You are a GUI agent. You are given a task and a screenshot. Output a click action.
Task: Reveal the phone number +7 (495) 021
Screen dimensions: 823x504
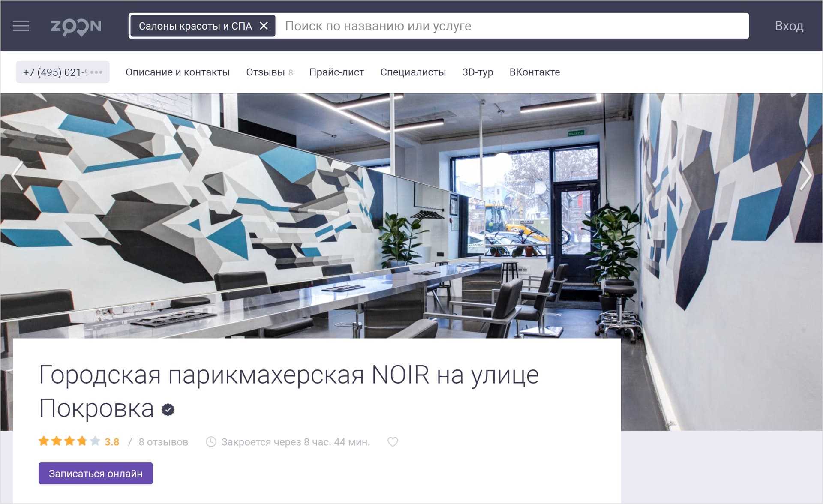tap(63, 72)
